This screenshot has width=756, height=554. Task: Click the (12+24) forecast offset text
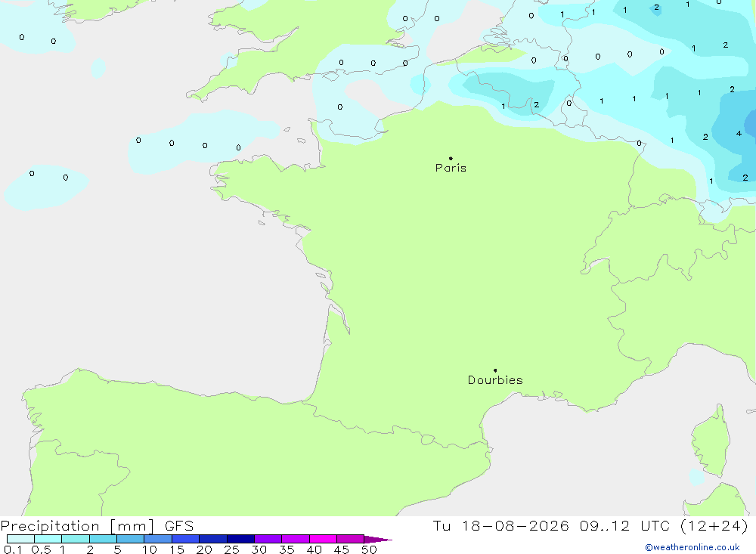pos(714,525)
